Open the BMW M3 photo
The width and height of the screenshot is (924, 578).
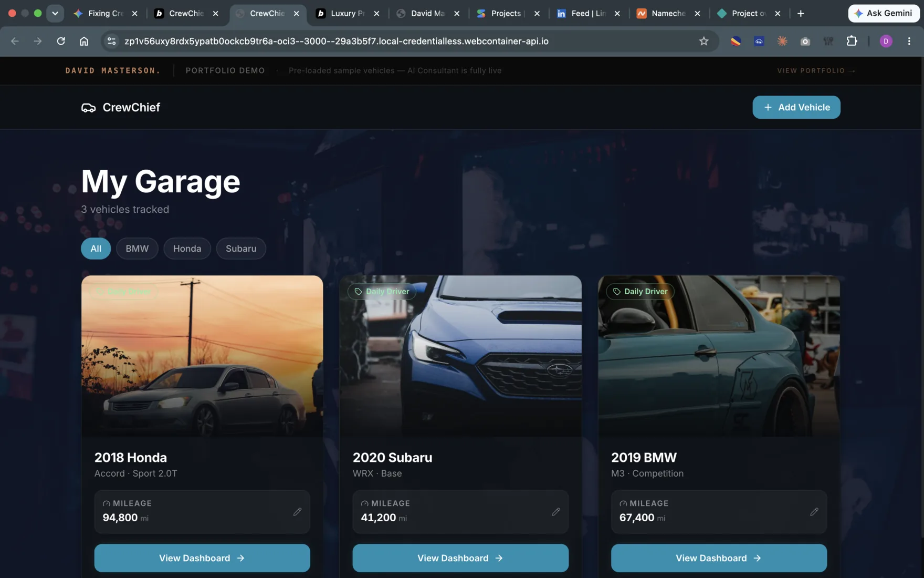[719, 356]
